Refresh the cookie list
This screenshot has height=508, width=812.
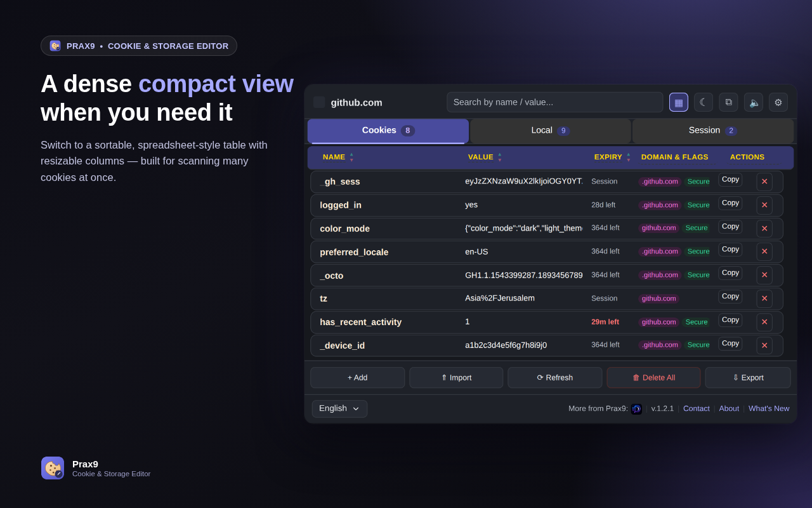coord(555,378)
